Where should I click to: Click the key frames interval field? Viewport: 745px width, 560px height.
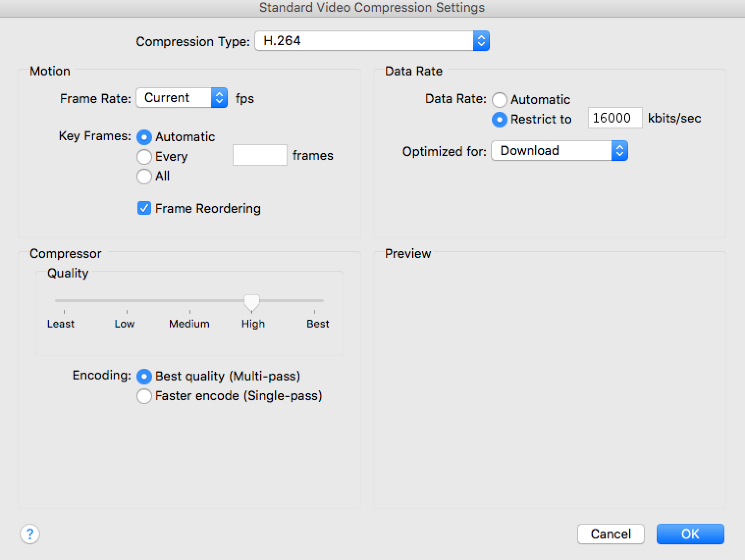click(260, 155)
